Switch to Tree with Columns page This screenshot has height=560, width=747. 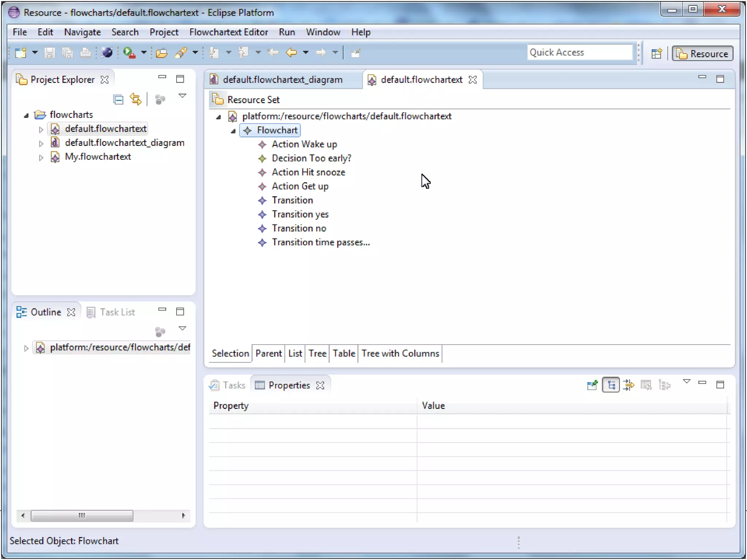(x=400, y=353)
